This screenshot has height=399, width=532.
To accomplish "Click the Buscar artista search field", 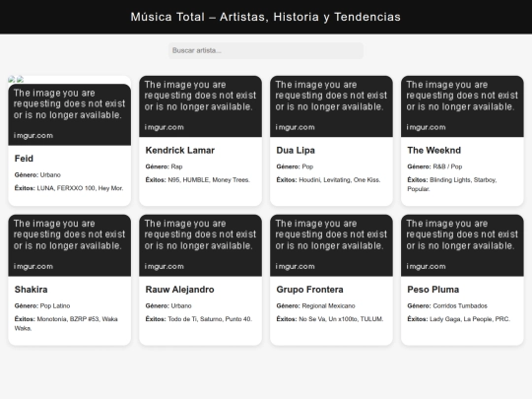I will click(x=266, y=50).
